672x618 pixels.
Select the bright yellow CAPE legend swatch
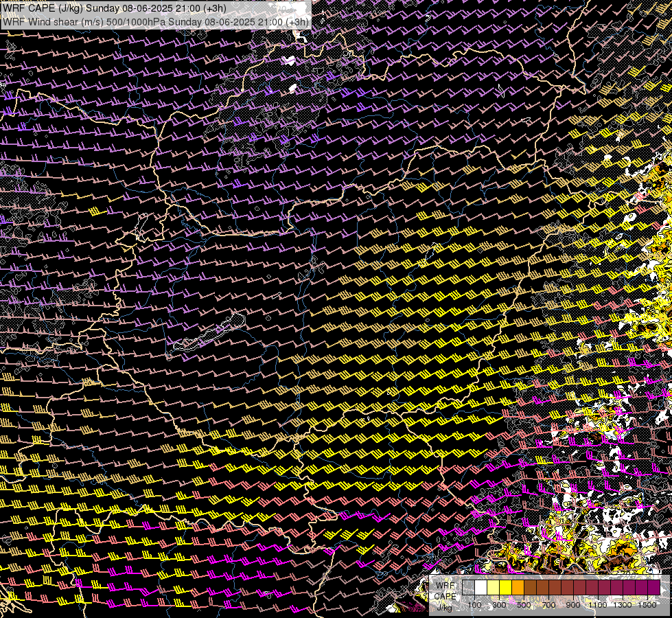coord(506,587)
